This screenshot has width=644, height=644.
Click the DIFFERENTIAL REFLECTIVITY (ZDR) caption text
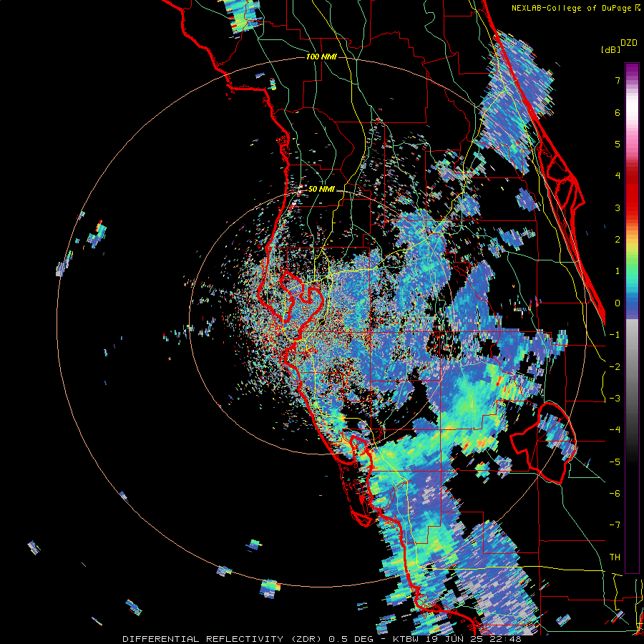pyautogui.click(x=223, y=639)
